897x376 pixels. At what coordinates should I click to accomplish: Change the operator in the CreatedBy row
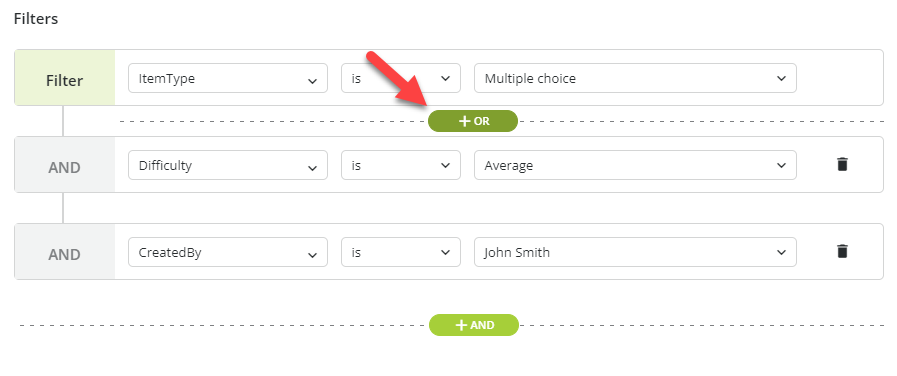click(x=401, y=252)
